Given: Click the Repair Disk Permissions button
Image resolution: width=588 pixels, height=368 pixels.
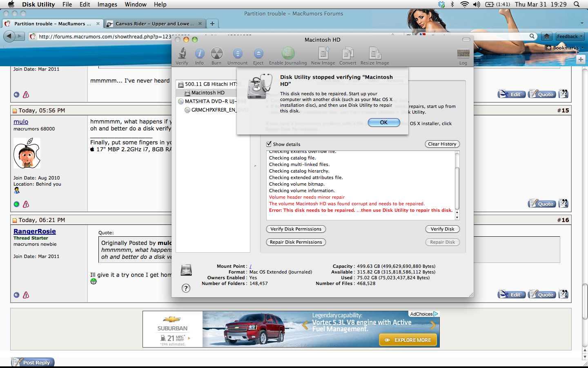Looking at the screenshot, I should [296, 242].
